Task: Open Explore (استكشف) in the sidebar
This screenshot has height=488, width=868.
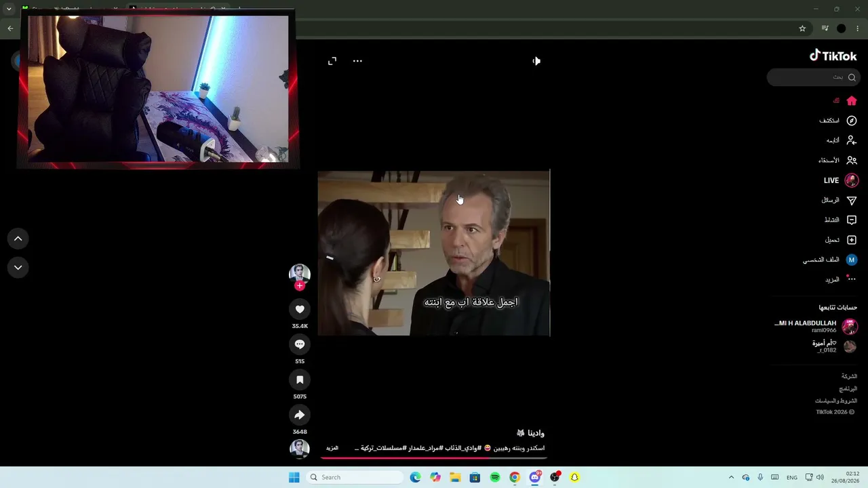Action: pyautogui.click(x=838, y=121)
